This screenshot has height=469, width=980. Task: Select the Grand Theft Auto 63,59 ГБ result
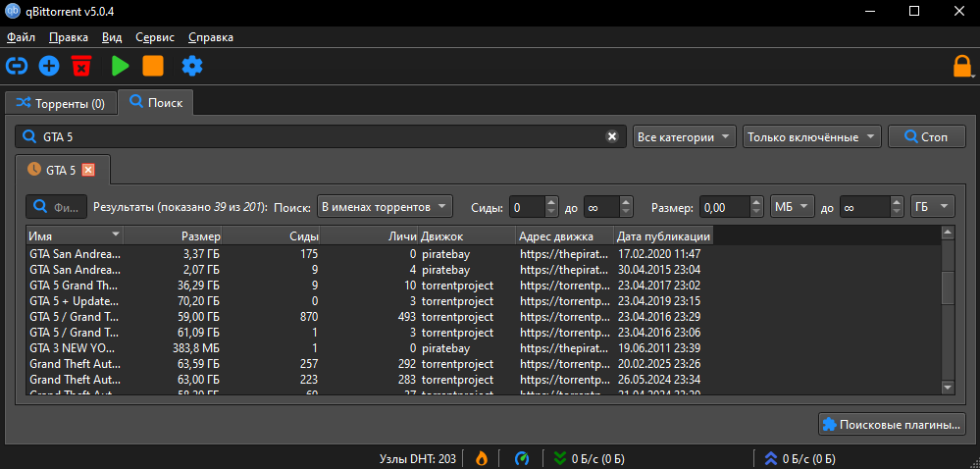tap(370, 363)
